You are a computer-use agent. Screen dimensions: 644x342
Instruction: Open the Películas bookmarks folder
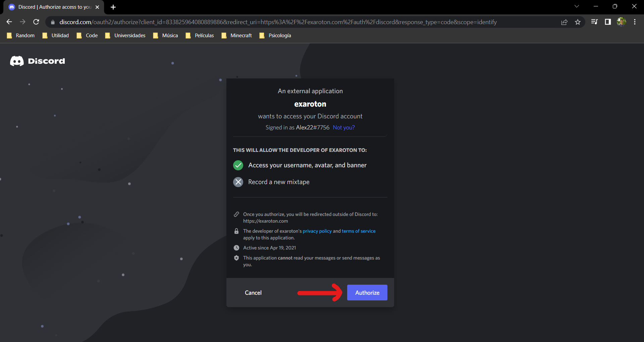(x=200, y=36)
